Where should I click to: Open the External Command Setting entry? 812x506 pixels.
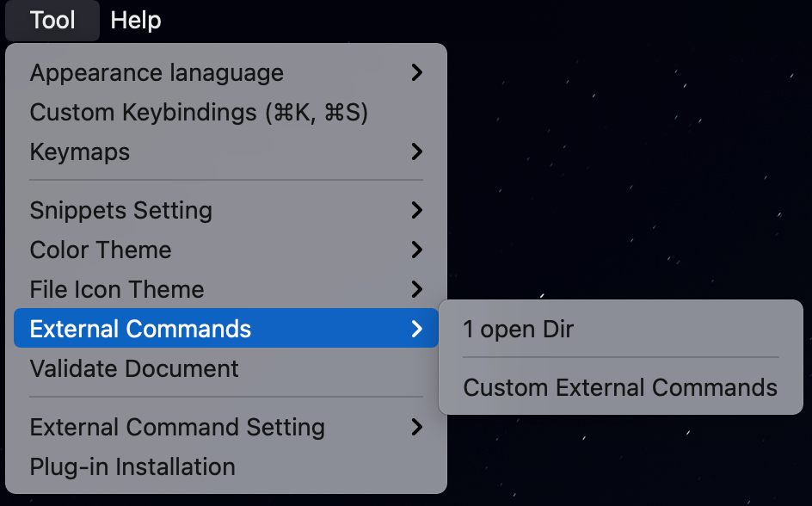pyautogui.click(x=177, y=428)
